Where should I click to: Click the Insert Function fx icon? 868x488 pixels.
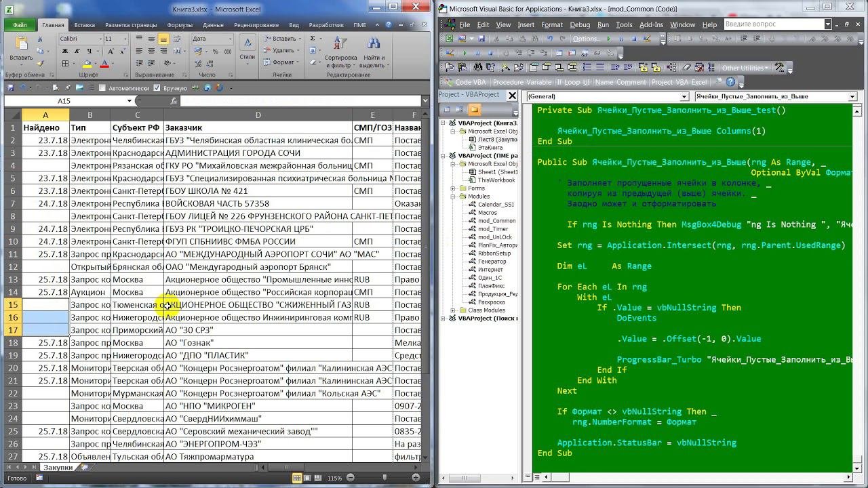tap(174, 101)
